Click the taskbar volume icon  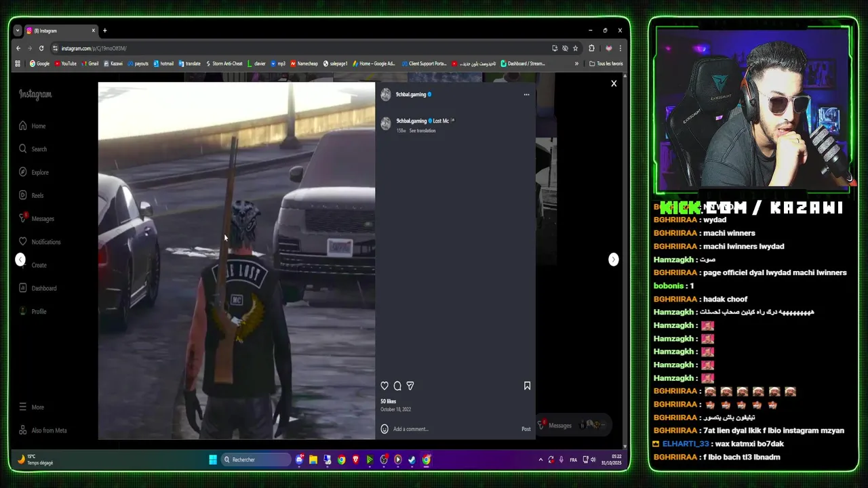[593, 460]
